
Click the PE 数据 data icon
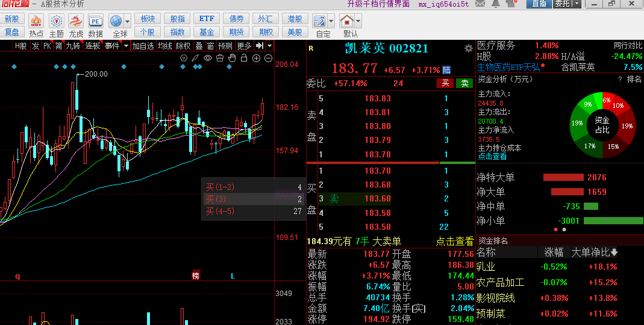(96, 21)
